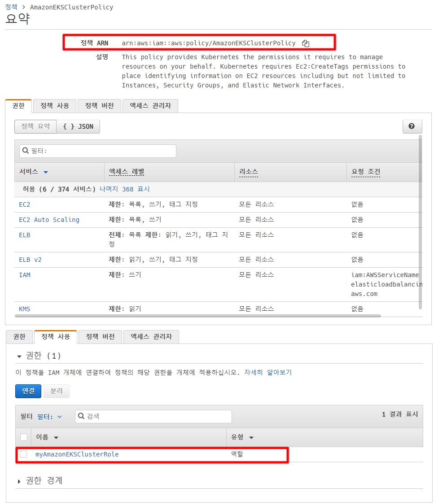The height and width of the screenshot is (504, 434).
Task: Copy the policy ARN with clipboard icon
Action: point(305,43)
